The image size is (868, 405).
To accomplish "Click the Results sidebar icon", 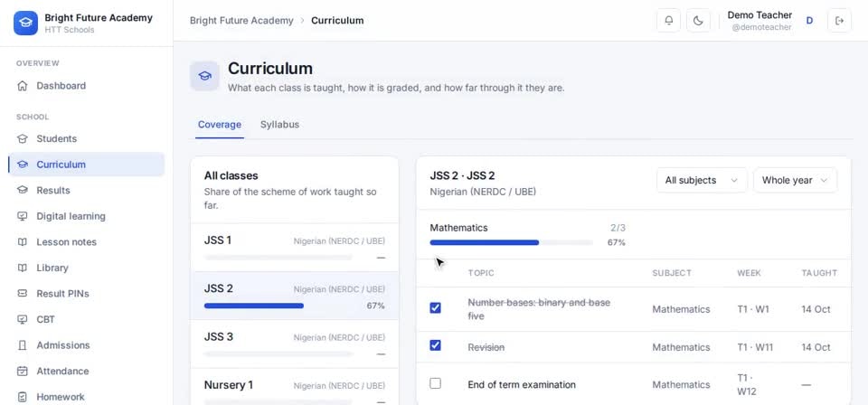I will [22, 191].
